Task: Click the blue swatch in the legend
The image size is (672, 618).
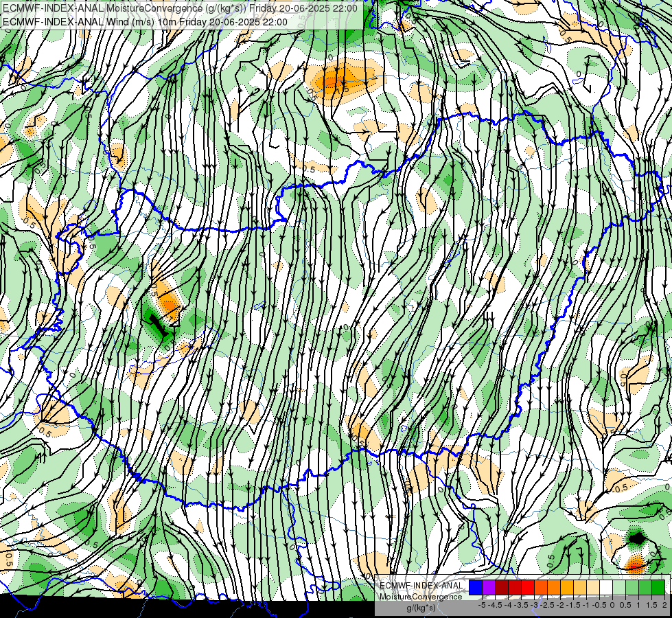Action: (476, 587)
